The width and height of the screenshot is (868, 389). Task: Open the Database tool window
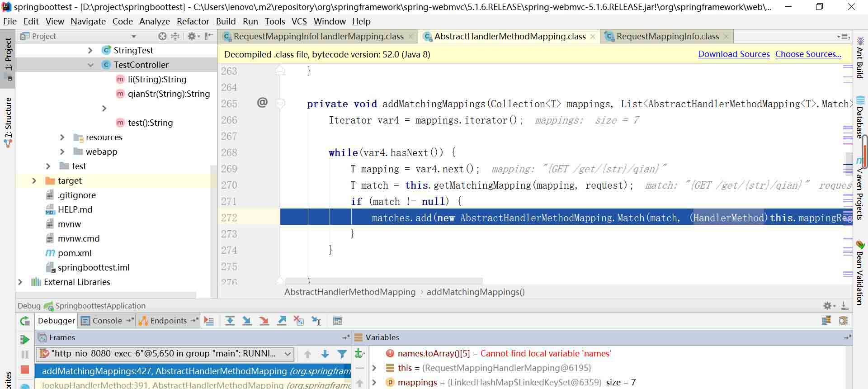click(860, 117)
